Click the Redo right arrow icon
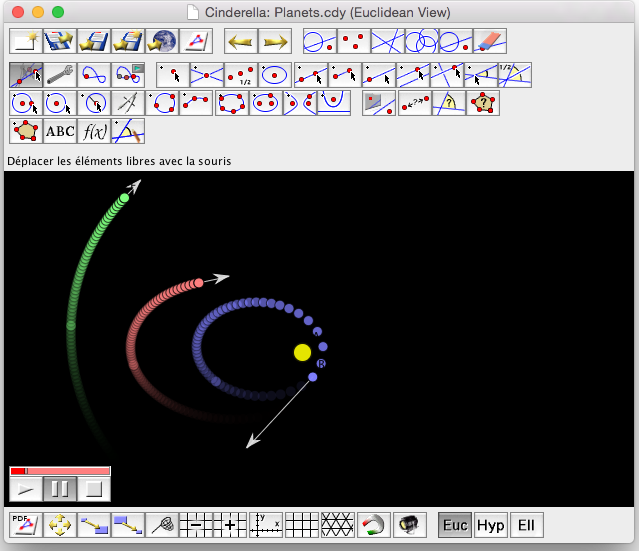The image size is (639, 551). (x=275, y=42)
